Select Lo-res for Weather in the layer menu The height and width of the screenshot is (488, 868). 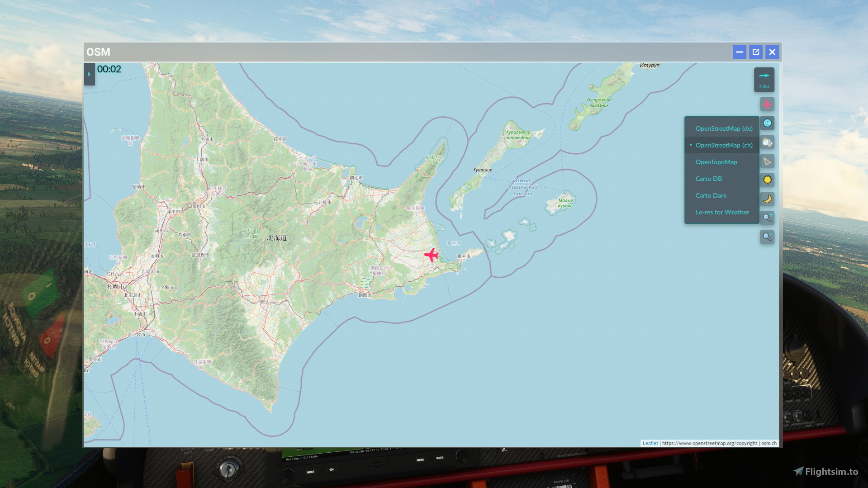722,212
